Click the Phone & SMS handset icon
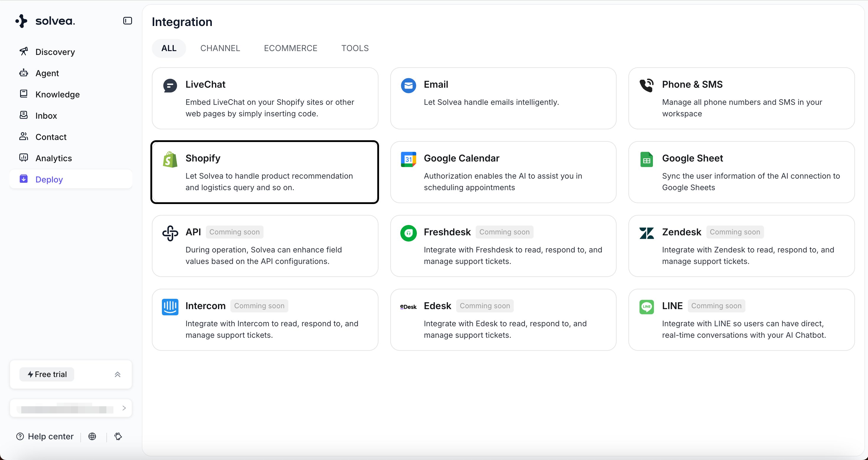The image size is (868, 460). point(647,86)
